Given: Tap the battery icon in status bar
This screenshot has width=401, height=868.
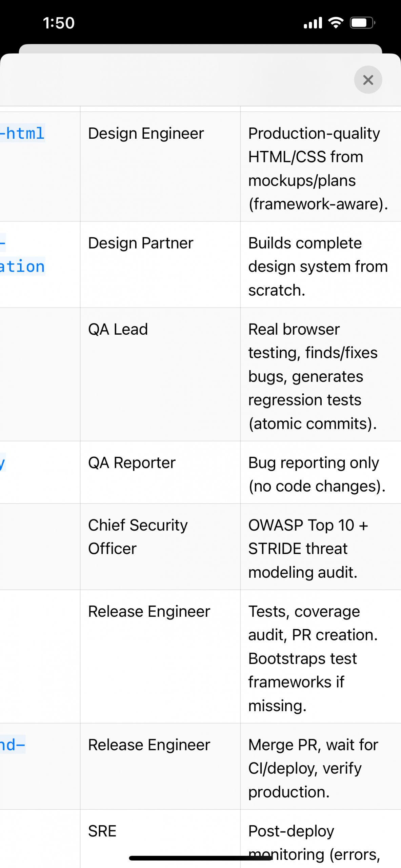Looking at the screenshot, I should (362, 23).
